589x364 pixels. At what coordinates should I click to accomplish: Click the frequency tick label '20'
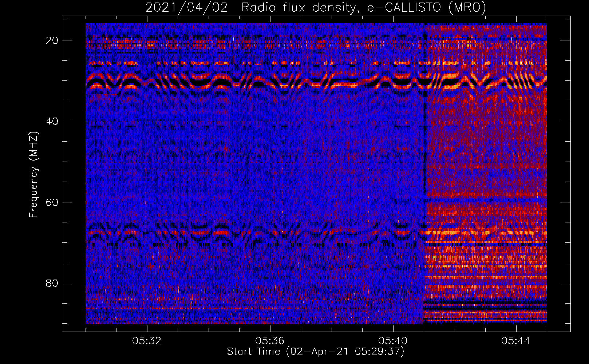point(52,40)
